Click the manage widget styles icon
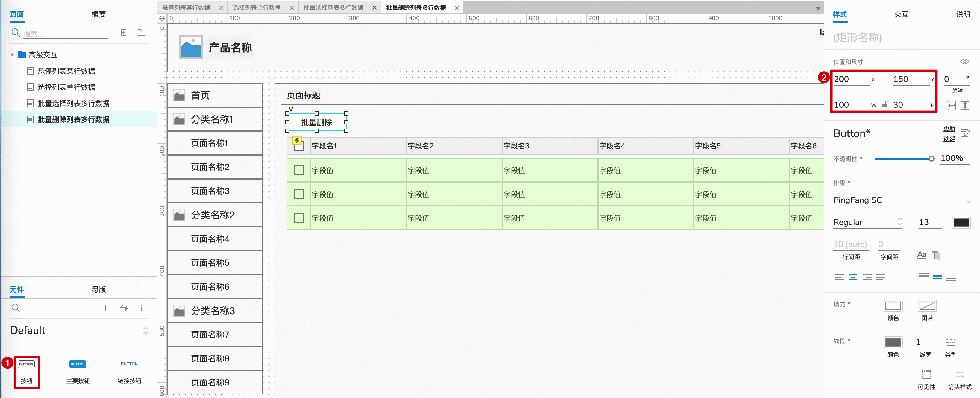This screenshot has width=980, height=398. tap(965, 133)
